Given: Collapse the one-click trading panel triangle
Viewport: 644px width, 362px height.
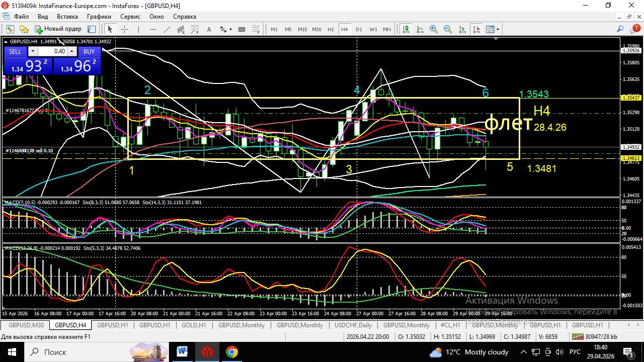Looking at the screenshot, I should pyautogui.click(x=7, y=41).
